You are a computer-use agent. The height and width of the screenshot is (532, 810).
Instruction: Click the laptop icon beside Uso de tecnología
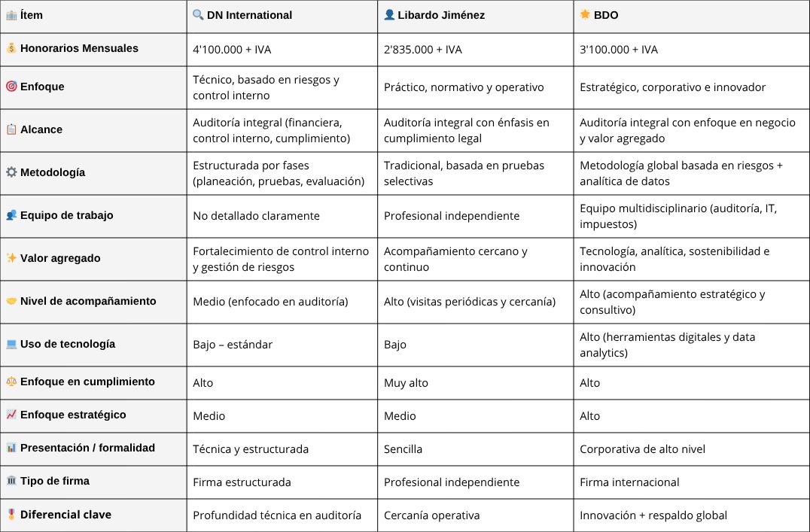11,344
